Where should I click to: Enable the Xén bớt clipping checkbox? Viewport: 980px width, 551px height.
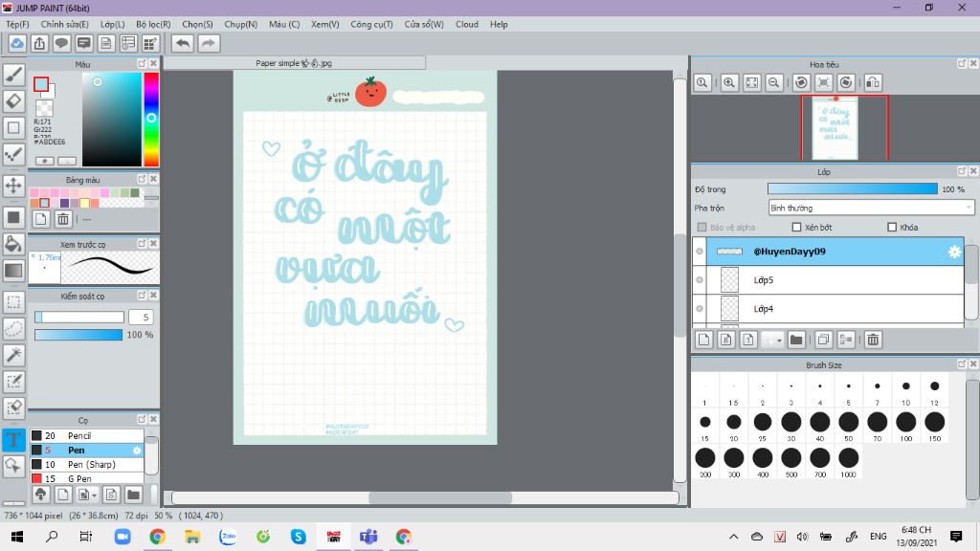pos(796,228)
